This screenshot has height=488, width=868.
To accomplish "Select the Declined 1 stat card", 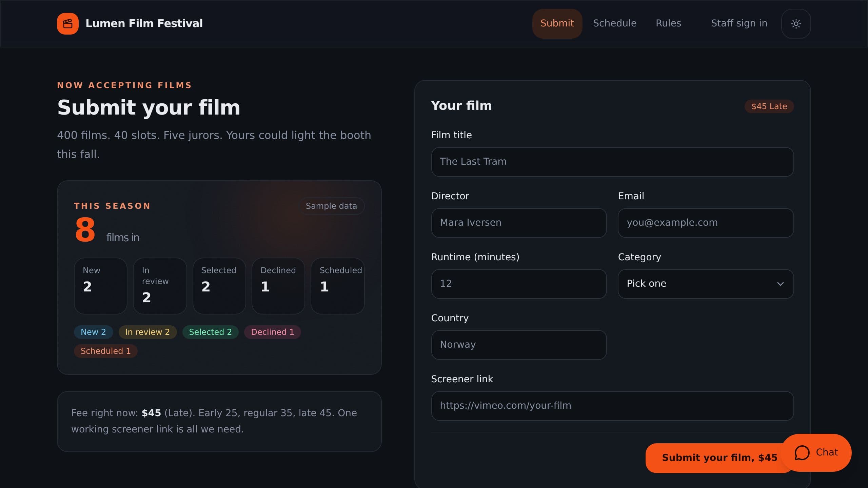I will tap(278, 286).
